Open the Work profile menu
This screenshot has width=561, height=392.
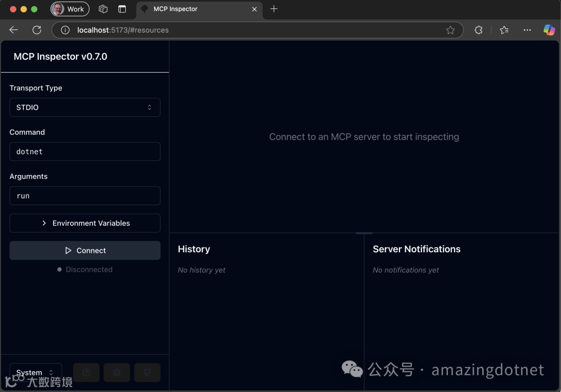click(70, 9)
